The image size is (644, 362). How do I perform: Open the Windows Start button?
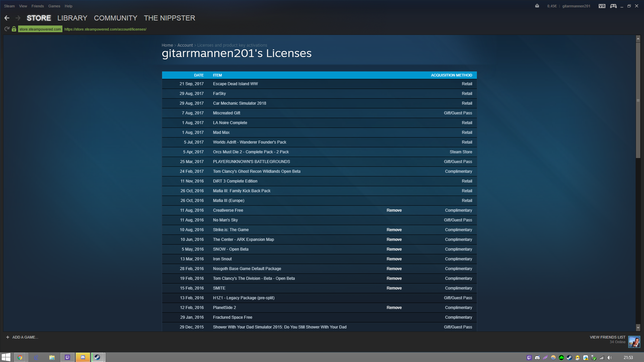pyautogui.click(x=6, y=357)
